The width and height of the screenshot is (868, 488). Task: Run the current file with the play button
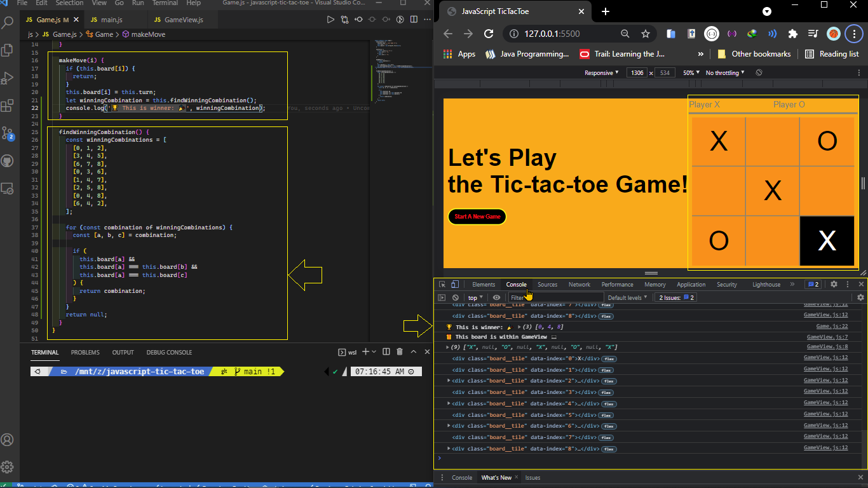330,19
